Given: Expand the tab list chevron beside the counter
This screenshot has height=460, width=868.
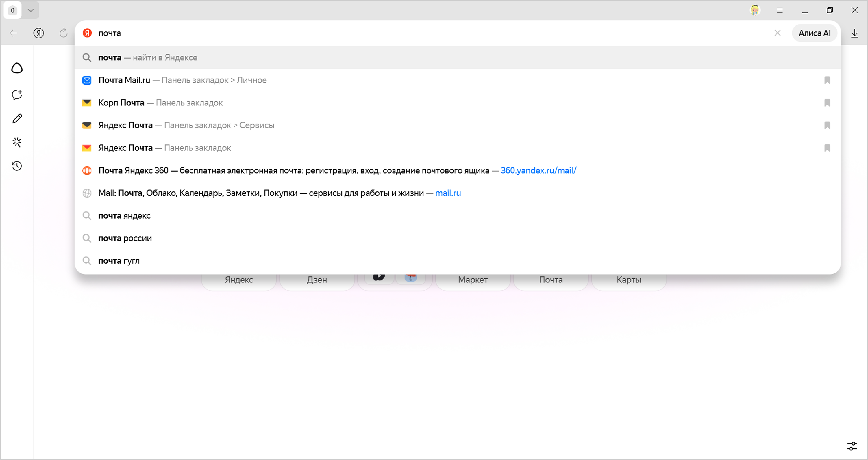Looking at the screenshot, I should 31,10.
